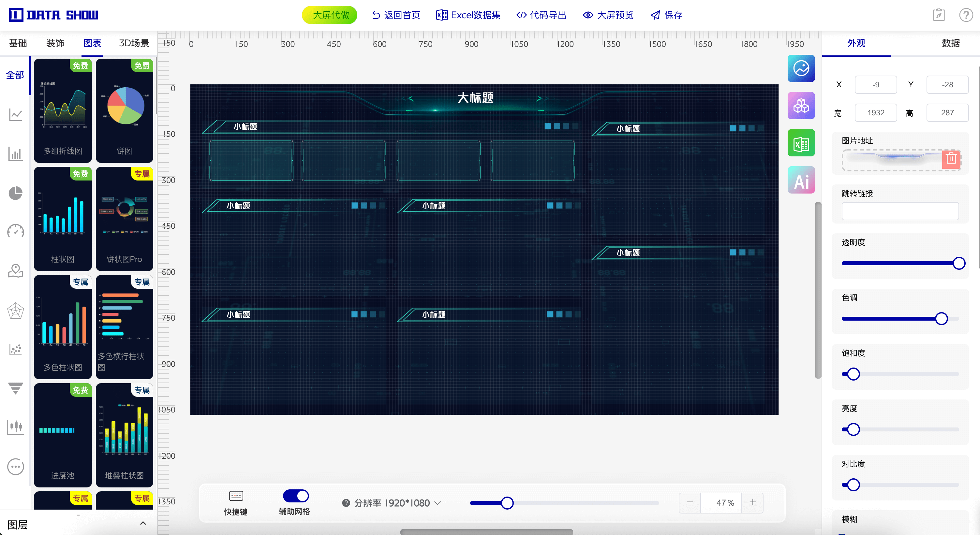
Task: Expand the 图层 layers panel
Action: (143, 524)
